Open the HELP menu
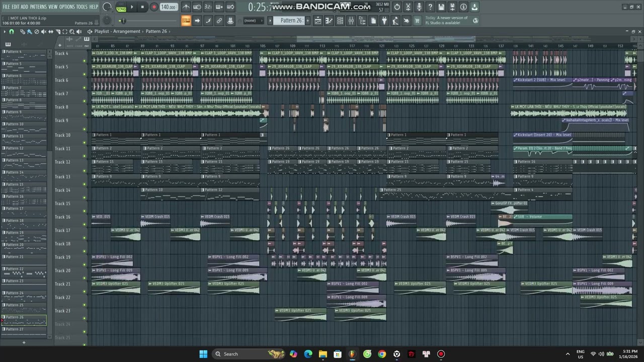644x362 pixels. 94,7
